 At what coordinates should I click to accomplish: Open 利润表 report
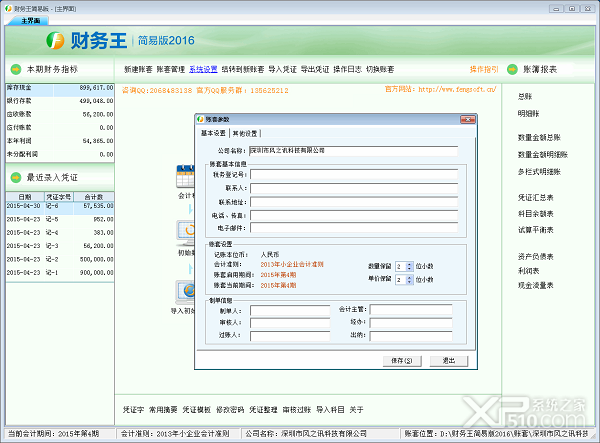click(x=528, y=271)
